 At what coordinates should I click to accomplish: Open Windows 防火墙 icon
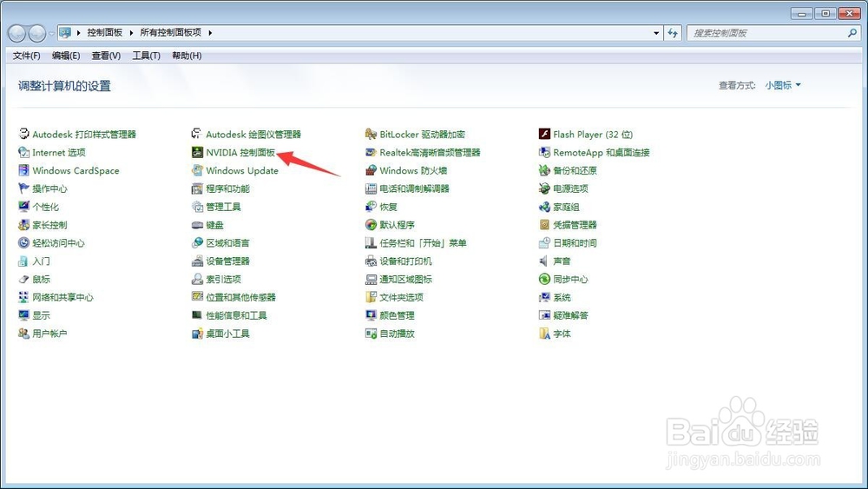click(371, 170)
